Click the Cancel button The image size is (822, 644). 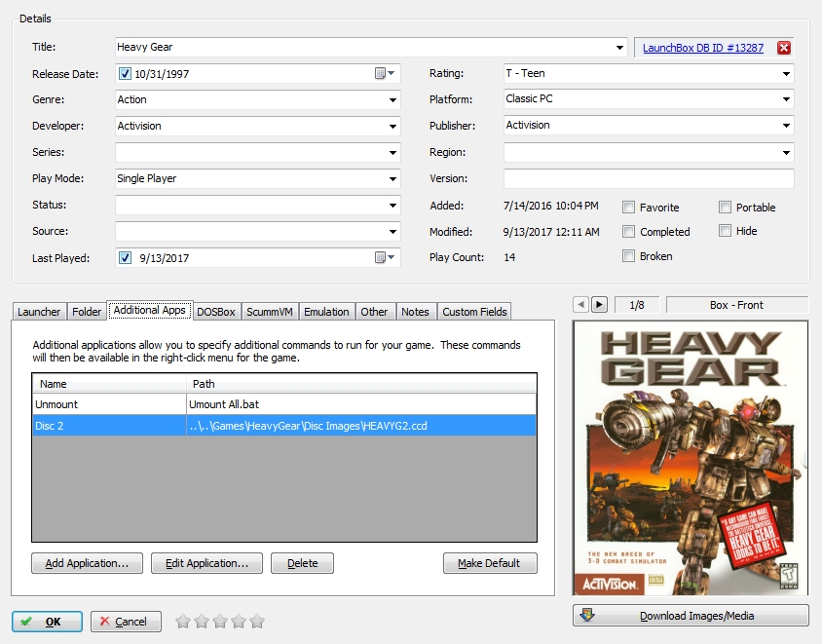point(126,622)
